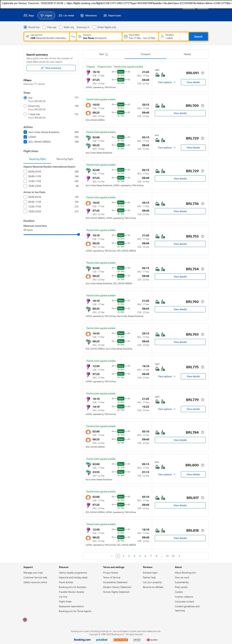Open the Economy cabin class dropdown
This screenshot has width=232, height=644.
83,27
